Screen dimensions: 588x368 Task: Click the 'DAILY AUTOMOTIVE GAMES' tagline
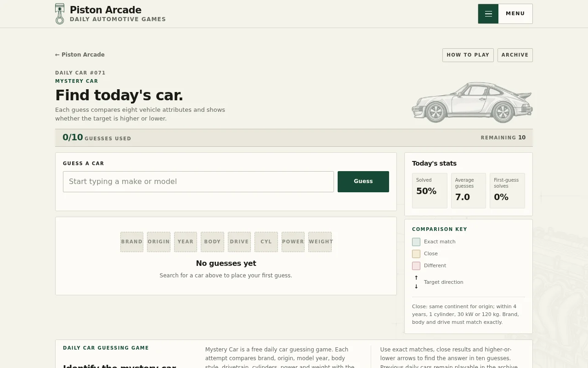pyautogui.click(x=118, y=19)
